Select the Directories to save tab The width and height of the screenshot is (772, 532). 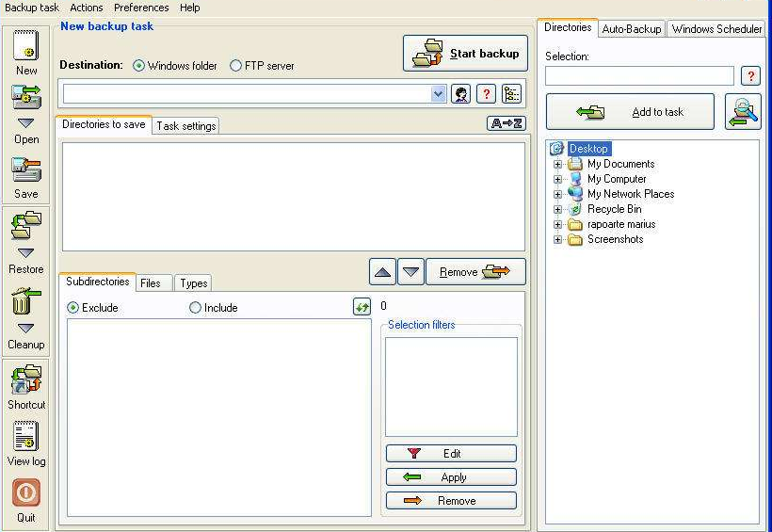[x=104, y=124]
